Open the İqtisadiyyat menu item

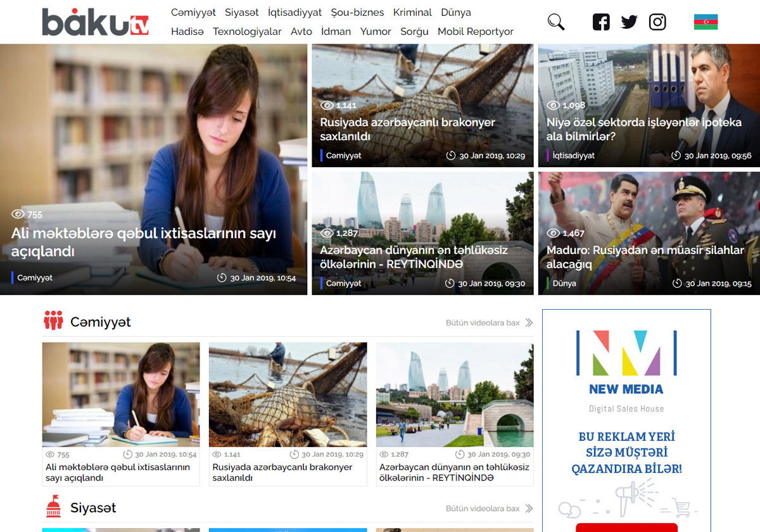pyautogui.click(x=294, y=13)
